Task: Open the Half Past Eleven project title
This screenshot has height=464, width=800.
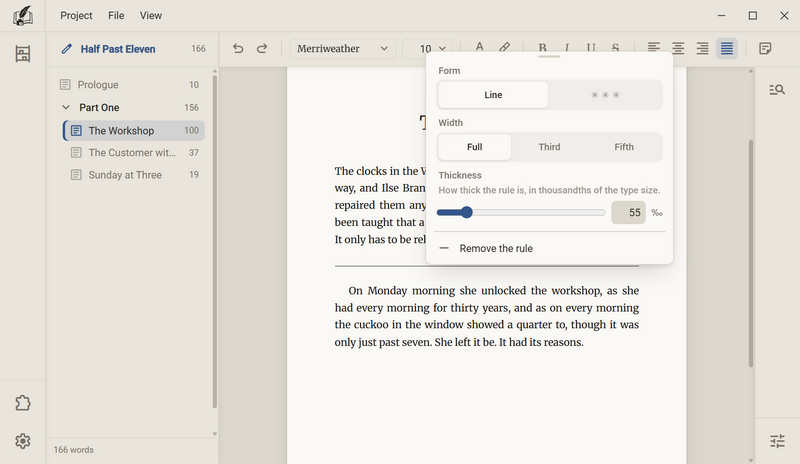Action: (x=118, y=49)
